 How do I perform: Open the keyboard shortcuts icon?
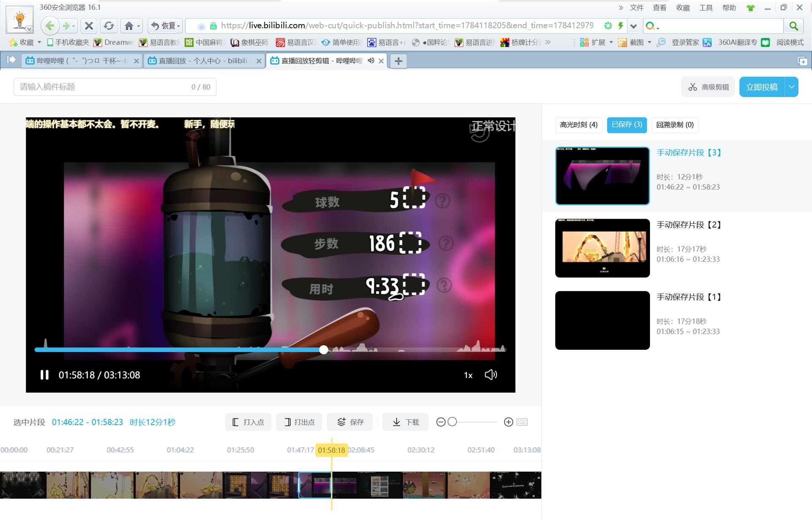point(522,422)
